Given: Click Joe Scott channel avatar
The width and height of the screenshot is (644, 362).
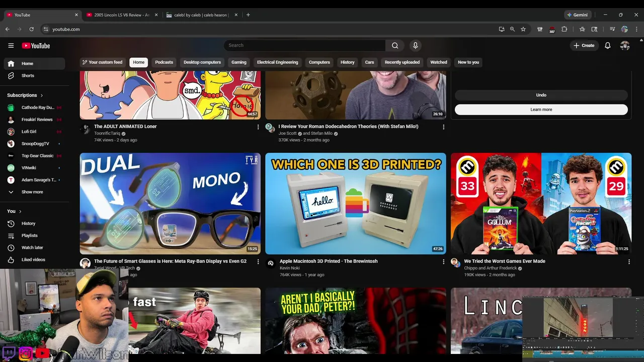Looking at the screenshot, I should point(270,128).
